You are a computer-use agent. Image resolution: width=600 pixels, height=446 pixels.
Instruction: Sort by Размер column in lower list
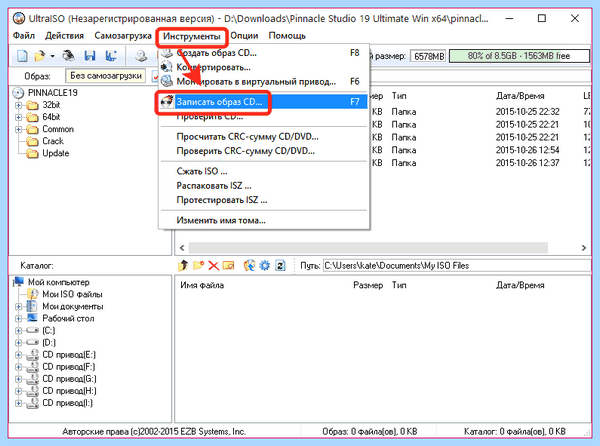tap(368, 285)
